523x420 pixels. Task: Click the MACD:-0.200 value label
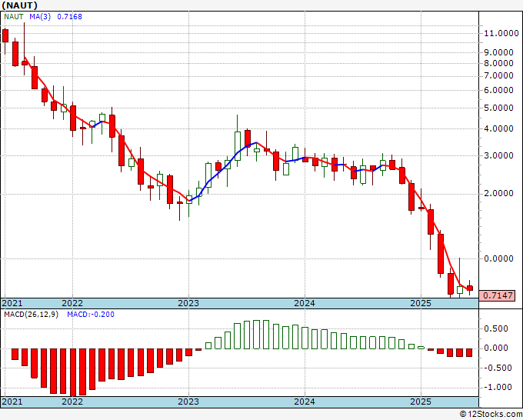click(x=91, y=315)
